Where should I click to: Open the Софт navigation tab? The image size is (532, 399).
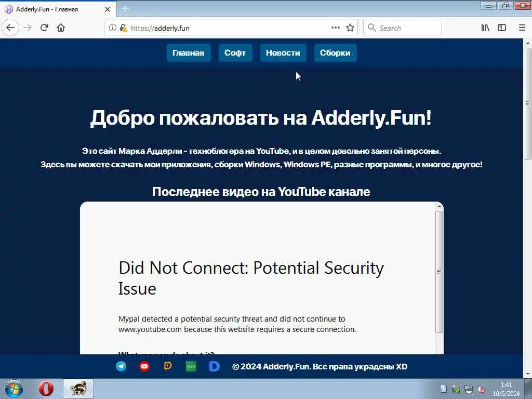click(235, 53)
